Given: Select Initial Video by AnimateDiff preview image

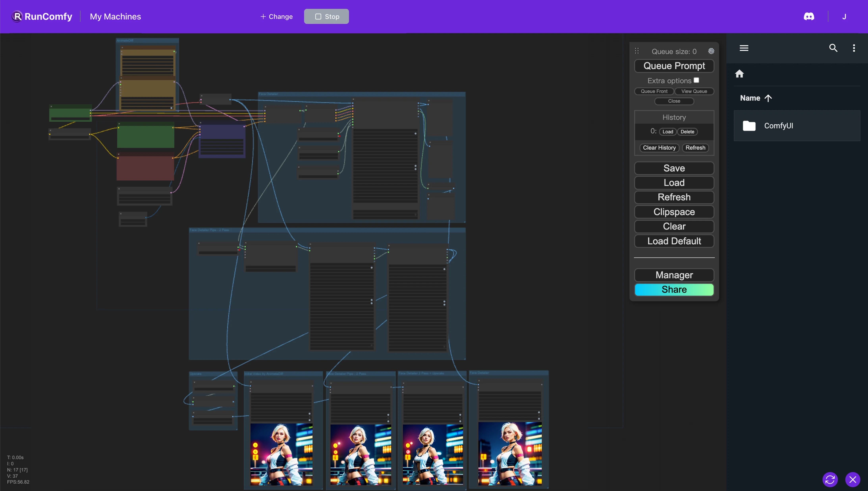Looking at the screenshot, I should [281, 454].
